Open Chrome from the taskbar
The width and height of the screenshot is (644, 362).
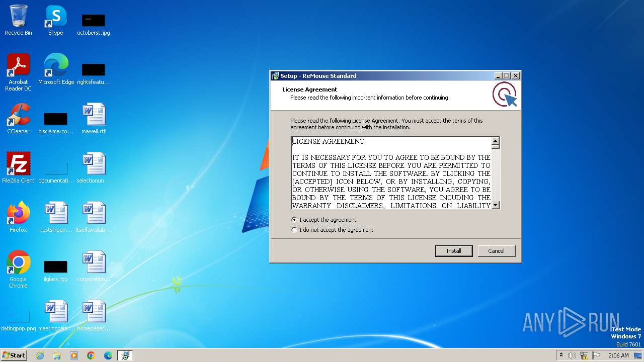click(91, 355)
